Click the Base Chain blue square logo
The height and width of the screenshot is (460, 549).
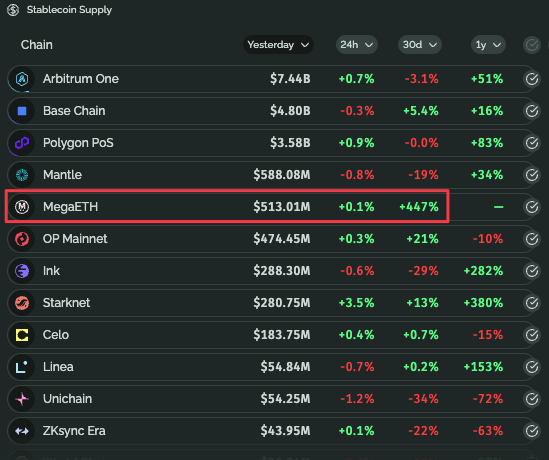coord(22,111)
